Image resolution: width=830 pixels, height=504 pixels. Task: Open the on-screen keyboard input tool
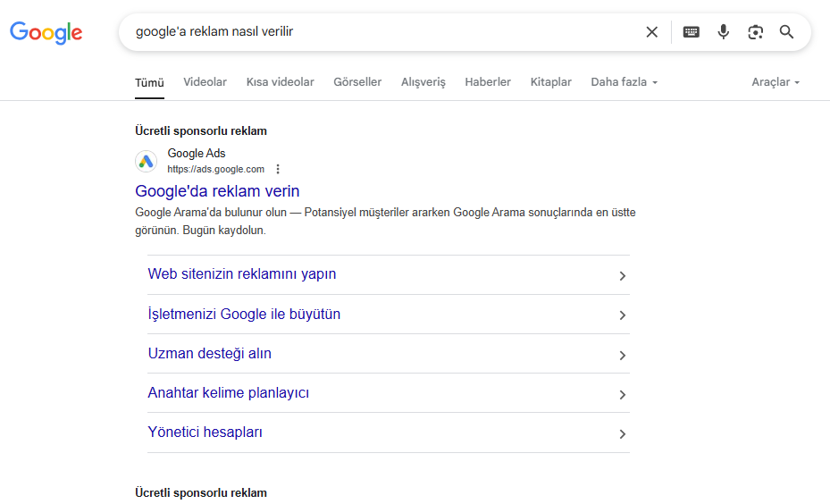[x=691, y=32]
